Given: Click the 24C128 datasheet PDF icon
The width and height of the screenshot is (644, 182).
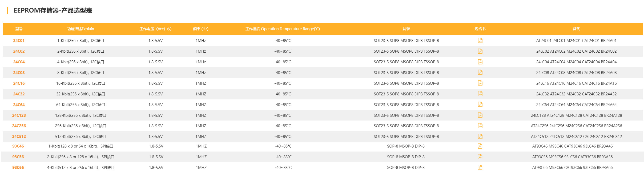Looking at the screenshot, I should 480,115.
